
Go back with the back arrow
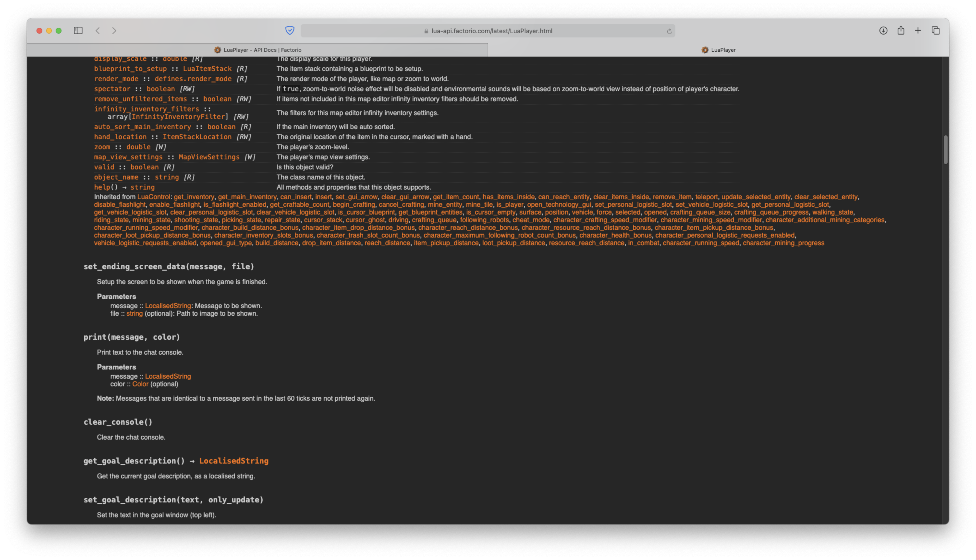pyautogui.click(x=98, y=30)
